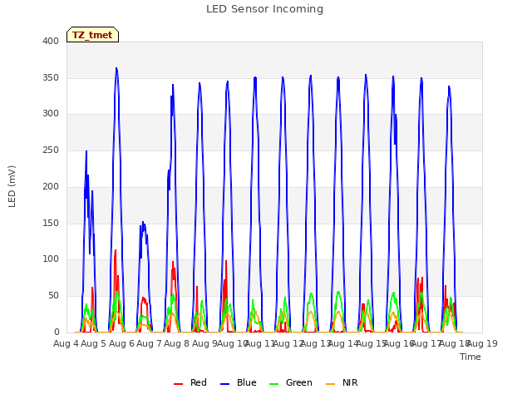Click the Aug 9 x-axis tick label
This screenshot has height=399, width=532.
tap(204, 343)
